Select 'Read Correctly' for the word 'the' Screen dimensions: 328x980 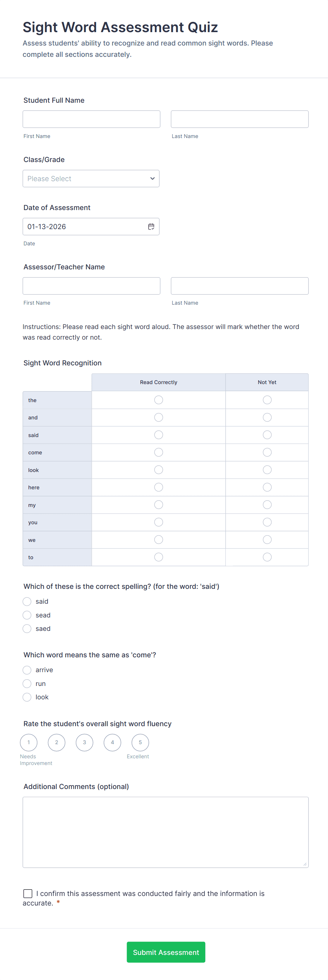[x=158, y=400]
